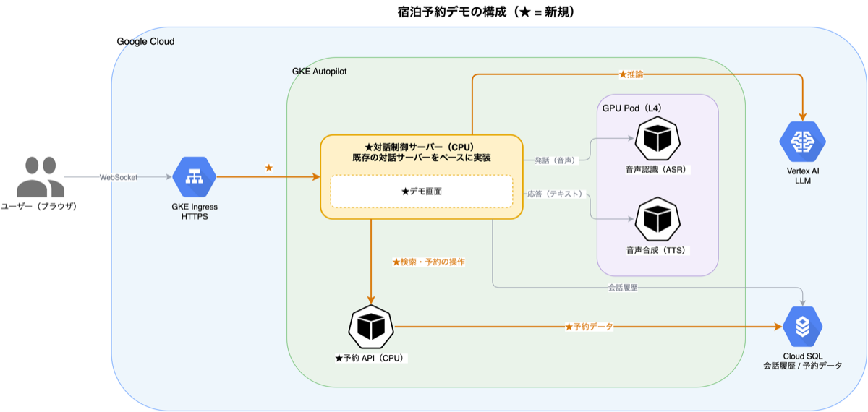Select the Google Cloud container label
The height and width of the screenshot is (412, 868).
[145, 41]
